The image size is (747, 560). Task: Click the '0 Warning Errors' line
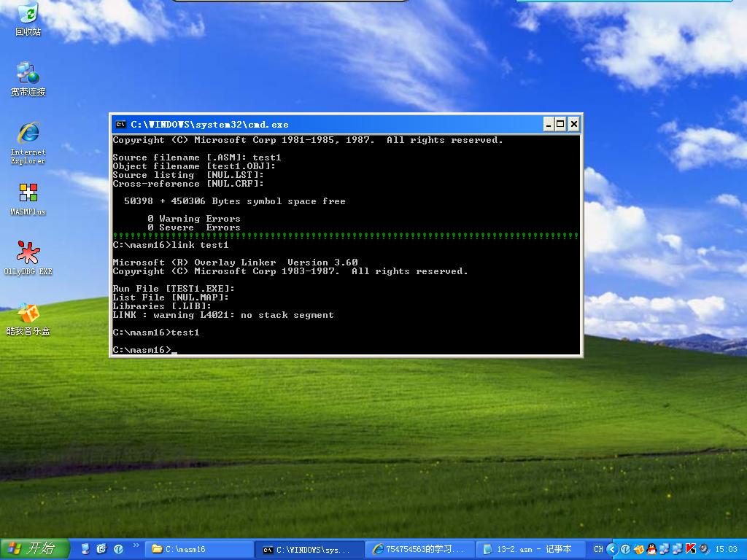[x=193, y=219]
